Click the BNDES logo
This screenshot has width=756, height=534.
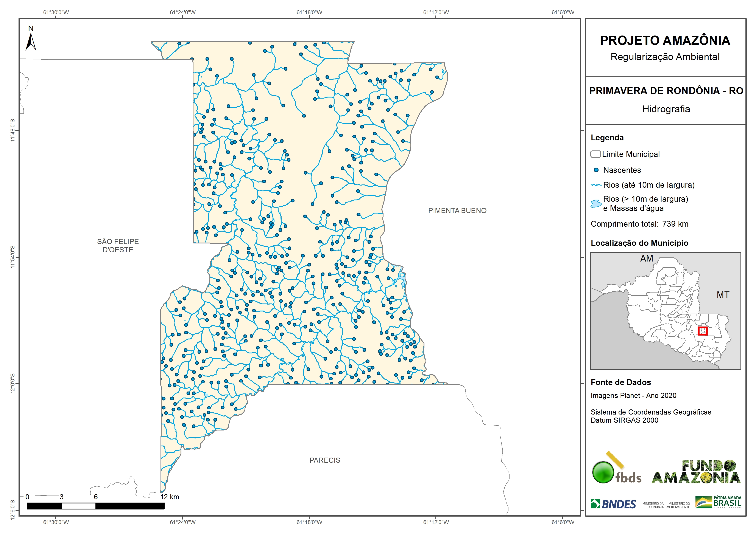(x=613, y=504)
